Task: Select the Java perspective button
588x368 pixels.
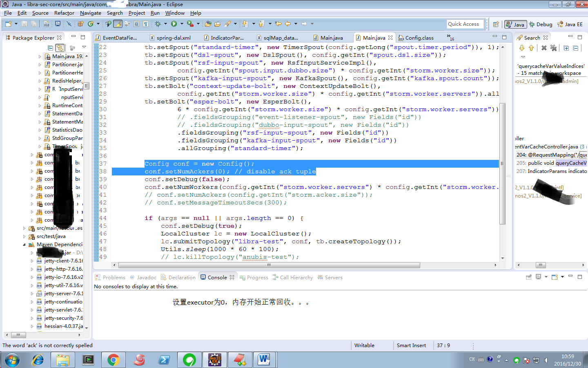Action: [515, 25]
